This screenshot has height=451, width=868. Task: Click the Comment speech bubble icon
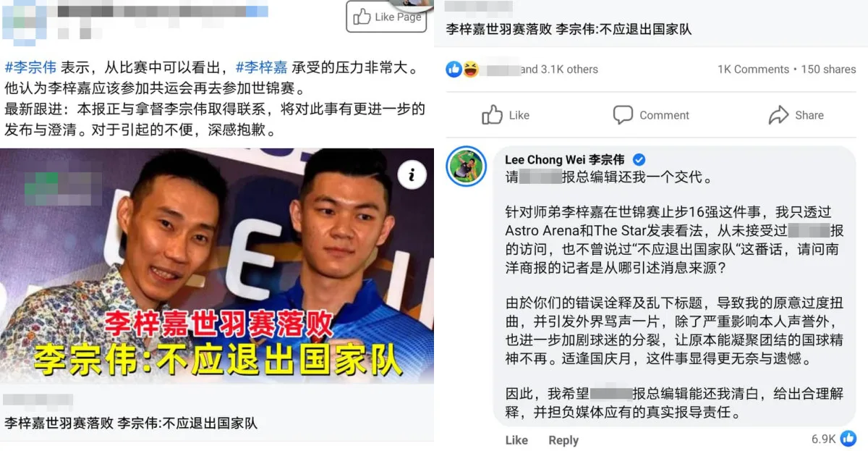[623, 115]
